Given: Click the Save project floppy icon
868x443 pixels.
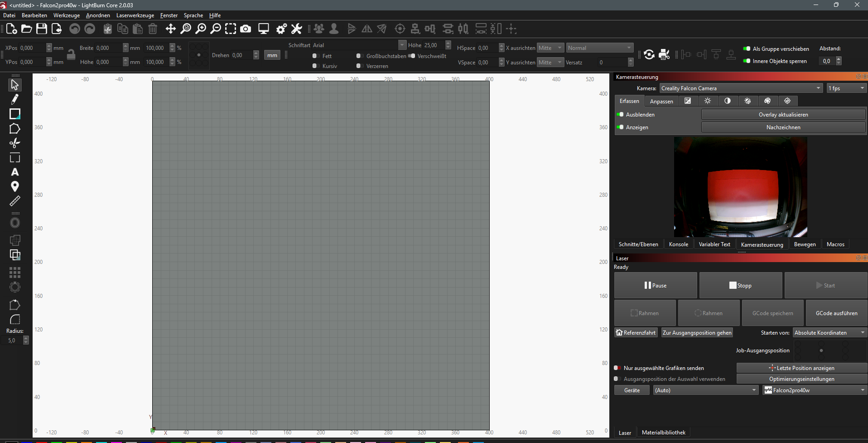Looking at the screenshot, I should [x=42, y=29].
